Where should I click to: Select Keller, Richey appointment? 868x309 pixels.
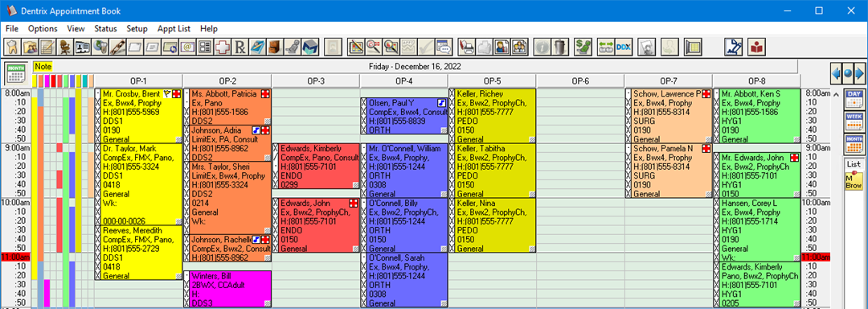point(492,116)
